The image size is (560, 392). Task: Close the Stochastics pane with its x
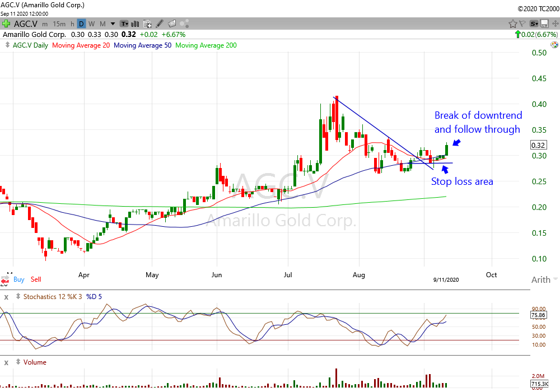tap(6, 297)
